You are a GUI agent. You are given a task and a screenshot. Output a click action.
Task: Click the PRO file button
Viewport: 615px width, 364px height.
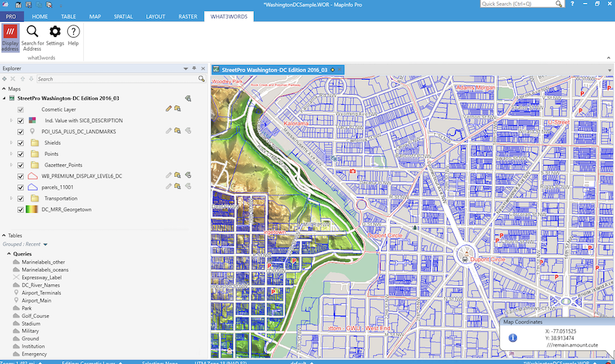(12, 16)
